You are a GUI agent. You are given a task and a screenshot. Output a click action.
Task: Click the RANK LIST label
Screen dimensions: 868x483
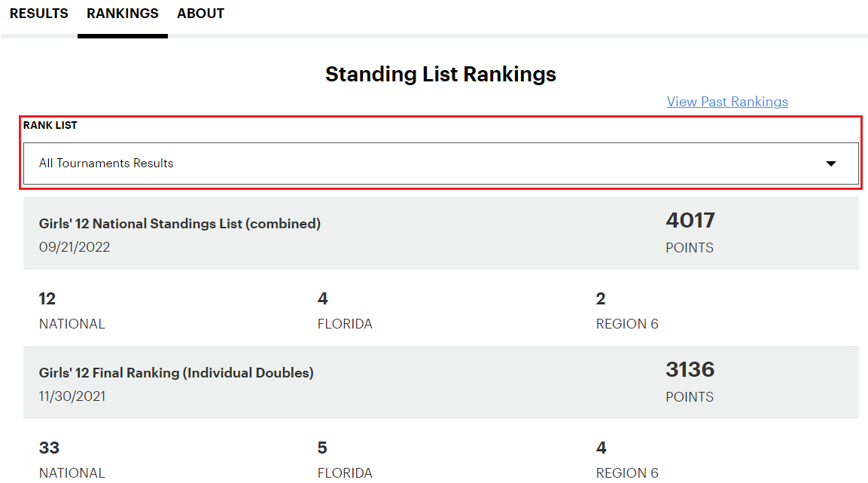(50, 125)
